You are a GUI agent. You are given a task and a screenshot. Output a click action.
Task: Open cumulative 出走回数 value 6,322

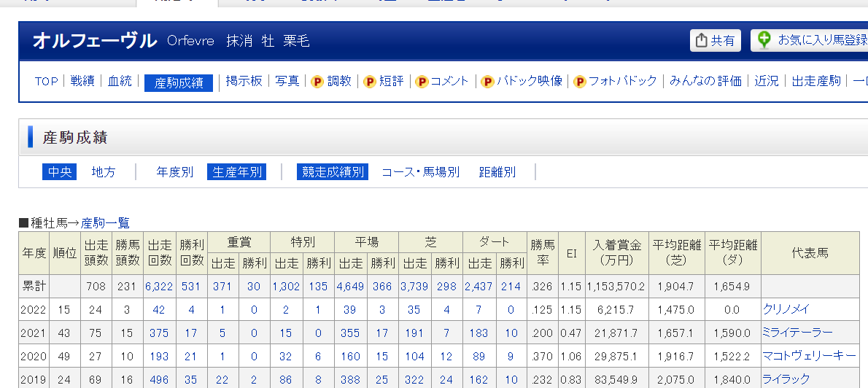tap(159, 287)
